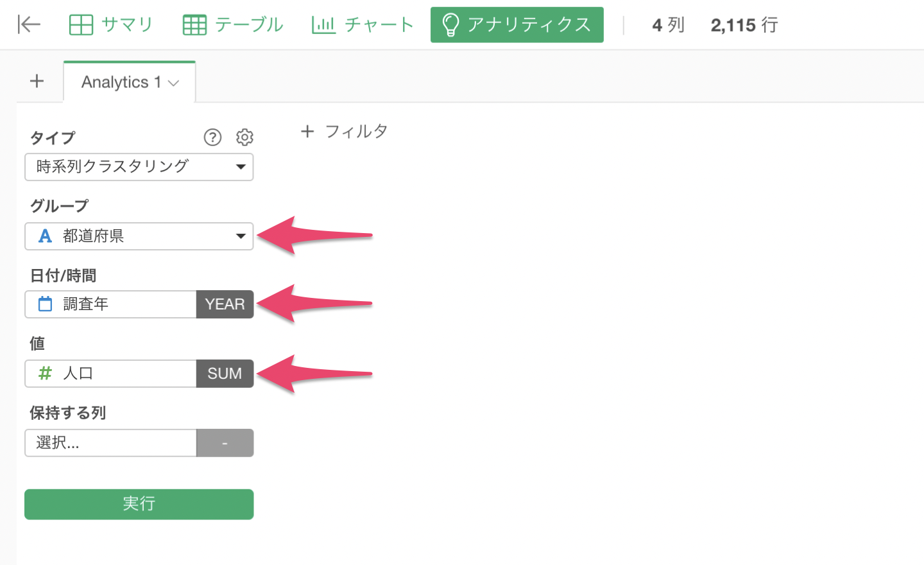Open analytics settings gear icon
The height and width of the screenshot is (565, 924).
(x=244, y=137)
